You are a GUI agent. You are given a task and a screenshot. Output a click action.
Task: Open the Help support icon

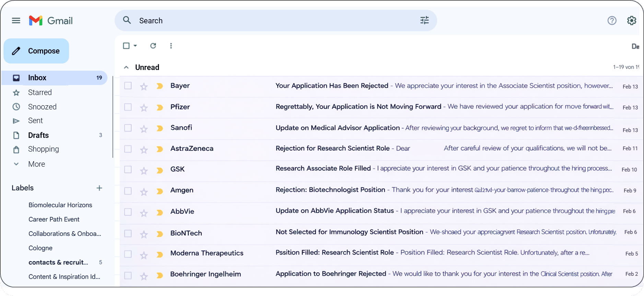click(x=612, y=21)
